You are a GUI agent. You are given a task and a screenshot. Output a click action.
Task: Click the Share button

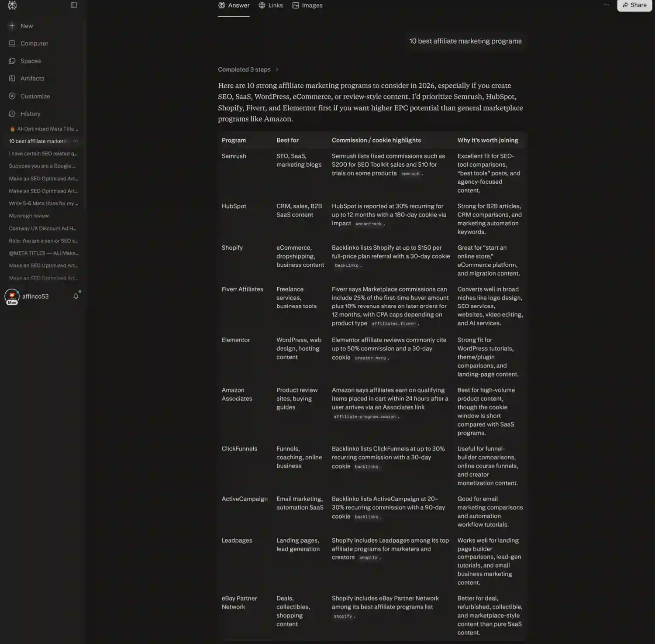[x=634, y=5]
